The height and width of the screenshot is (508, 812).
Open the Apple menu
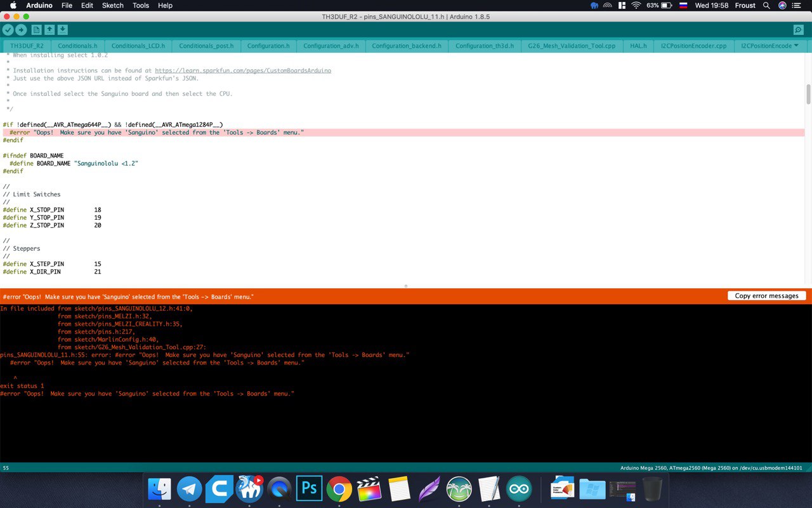pos(13,5)
